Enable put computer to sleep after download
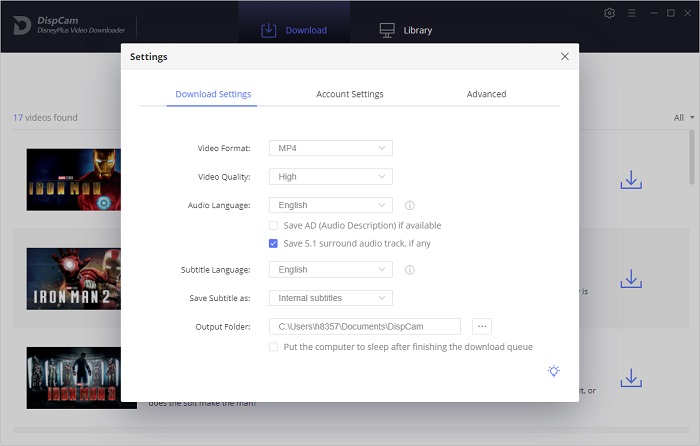The width and height of the screenshot is (700, 446). (x=274, y=347)
